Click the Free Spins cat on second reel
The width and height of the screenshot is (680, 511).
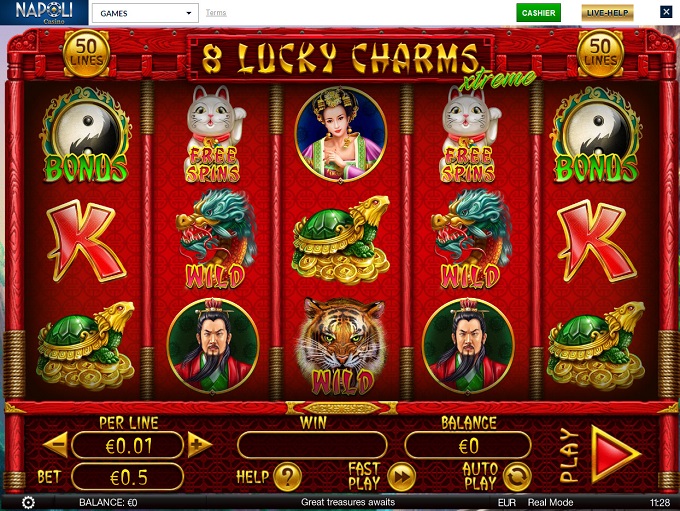pyautogui.click(x=214, y=134)
